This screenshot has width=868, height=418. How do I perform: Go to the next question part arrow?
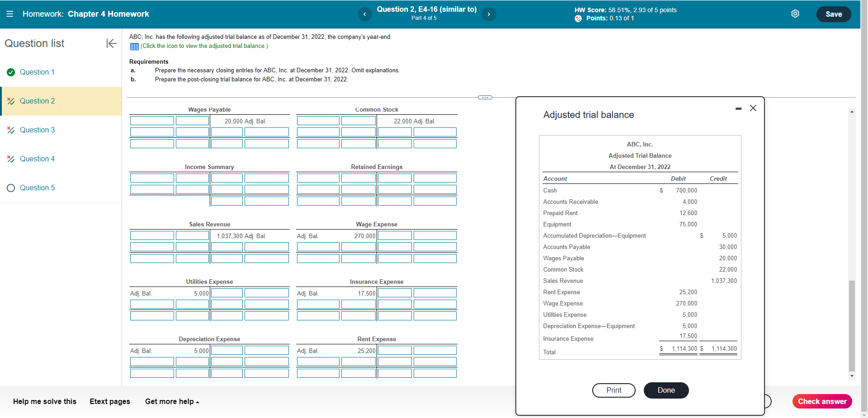[489, 14]
